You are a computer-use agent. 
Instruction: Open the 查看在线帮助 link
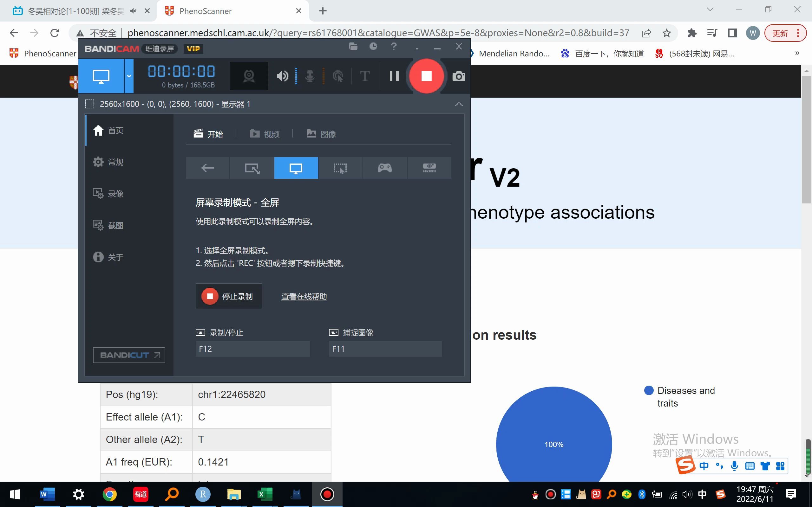303,296
